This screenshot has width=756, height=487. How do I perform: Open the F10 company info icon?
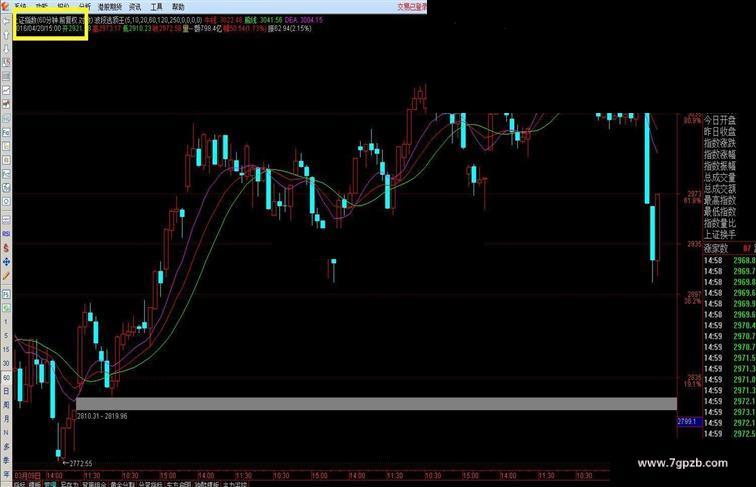point(6,132)
